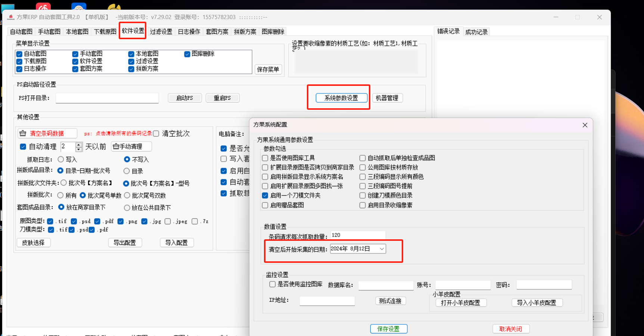The image size is (644, 336).
Task: Enable 启用目录收缩像素 checkbox
Action: click(363, 205)
